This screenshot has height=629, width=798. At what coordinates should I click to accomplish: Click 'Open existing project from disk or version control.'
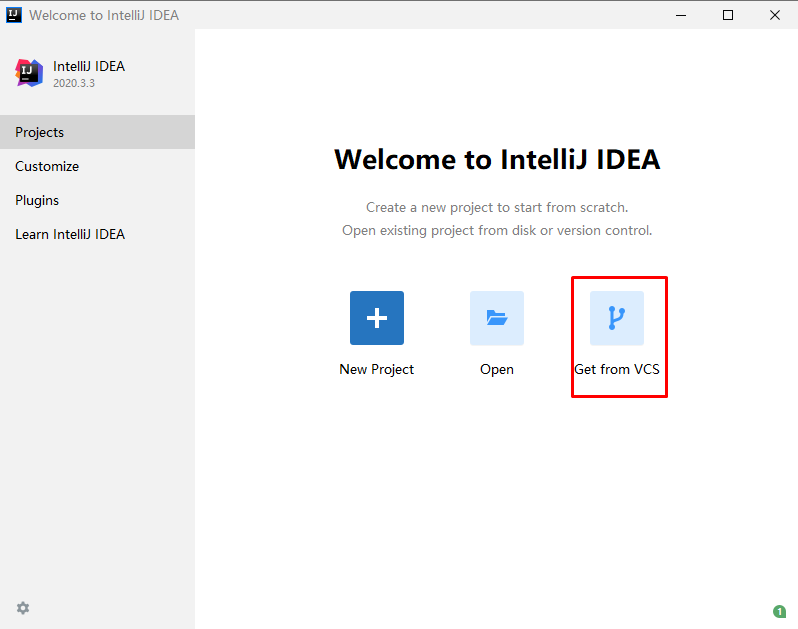(497, 231)
